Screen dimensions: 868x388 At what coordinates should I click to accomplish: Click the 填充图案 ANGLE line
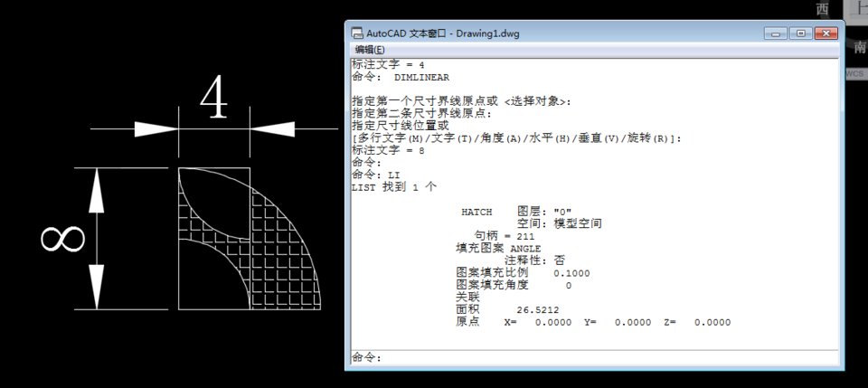coord(497,249)
